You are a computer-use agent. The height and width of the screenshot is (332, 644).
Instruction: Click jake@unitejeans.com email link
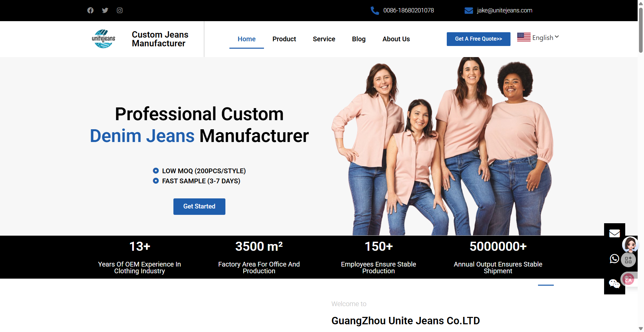point(504,10)
